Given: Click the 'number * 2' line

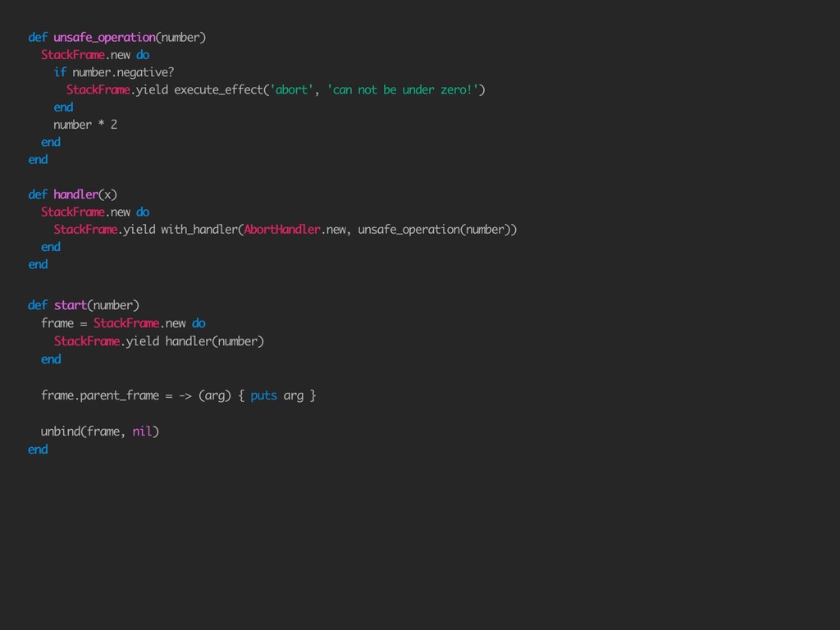Looking at the screenshot, I should pyautogui.click(x=85, y=125).
